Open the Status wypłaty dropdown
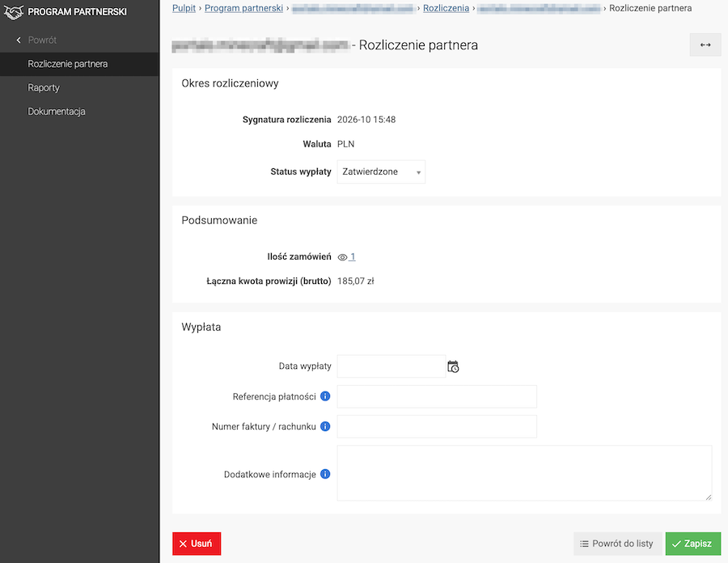728x563 pixels. pos(381,171)
